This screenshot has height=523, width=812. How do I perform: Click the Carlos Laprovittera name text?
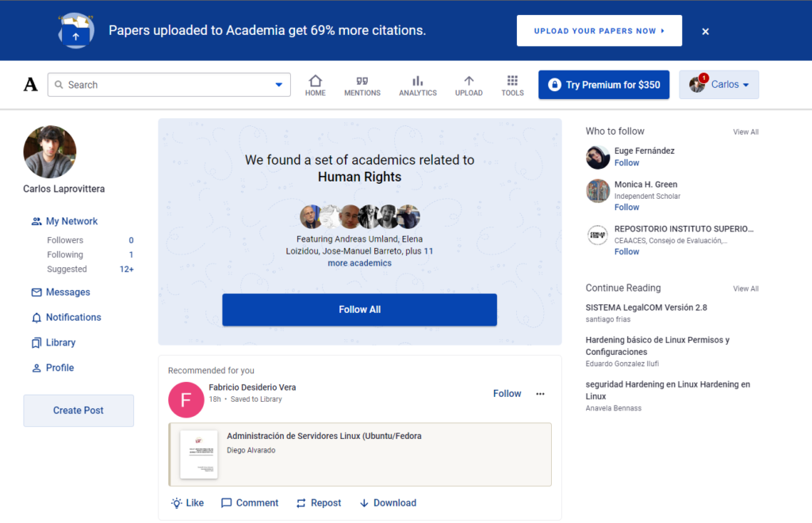pyautogui.click(x=63, y=189)
